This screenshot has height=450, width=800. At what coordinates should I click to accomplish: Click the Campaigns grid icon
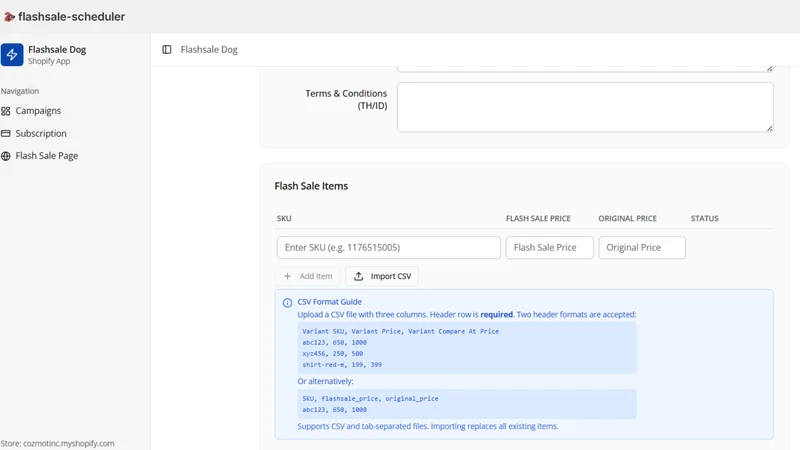click(6, 111)
